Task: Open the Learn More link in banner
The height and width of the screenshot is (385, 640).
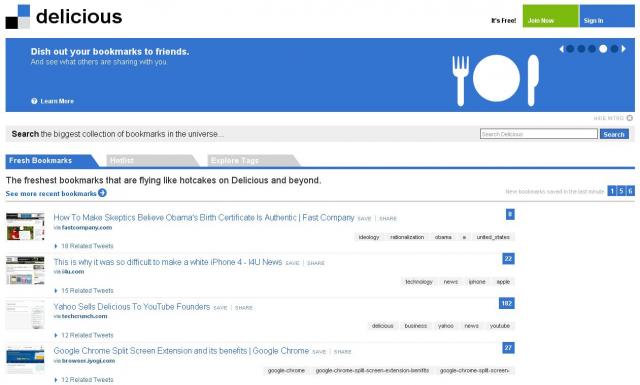Action: 57,101
